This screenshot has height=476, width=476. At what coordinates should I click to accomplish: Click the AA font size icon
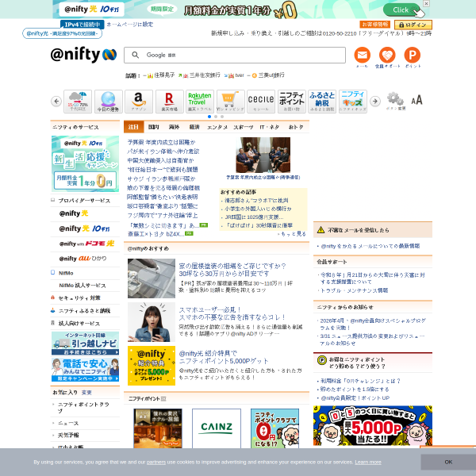pos(416,100)
